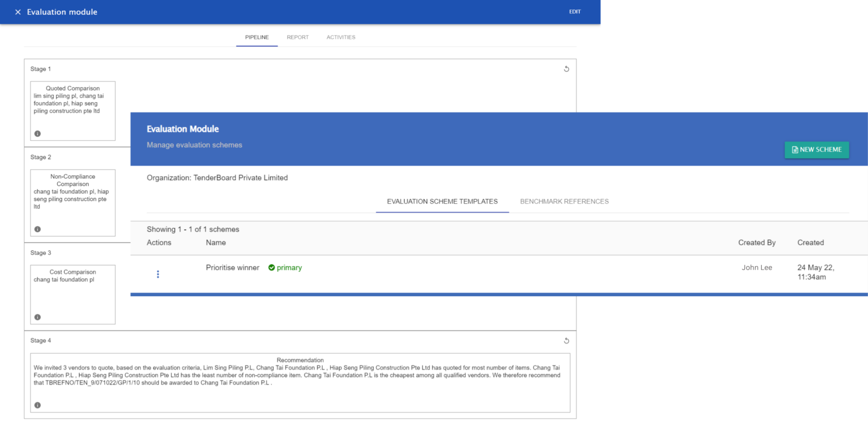Screen dimensions: 868x434
Task: View info on Non-Compliance Comparison card
Action: [x=37, y=229]
